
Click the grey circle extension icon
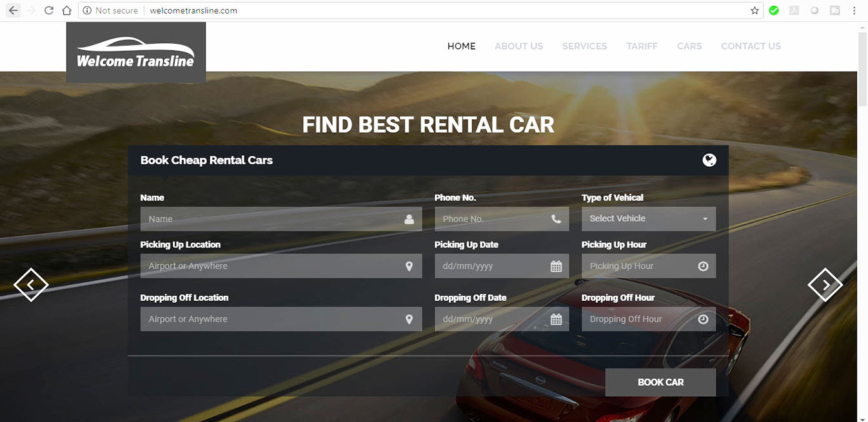point(814,10)
